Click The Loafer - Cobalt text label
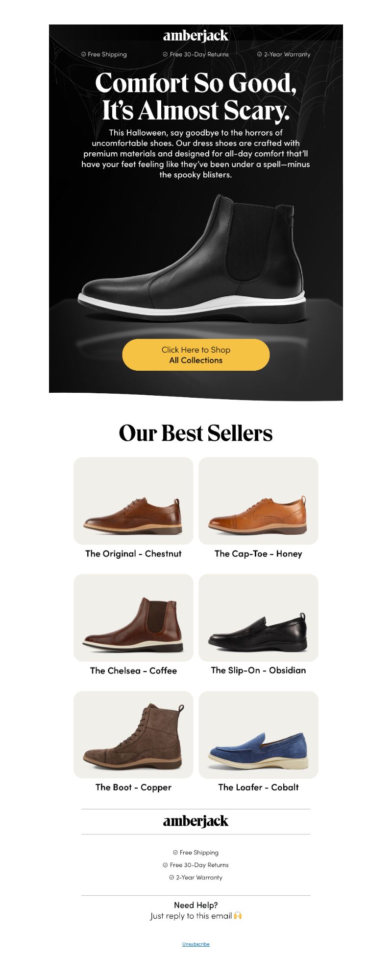This screenshot has height=980, width=392. click(258, 787)
